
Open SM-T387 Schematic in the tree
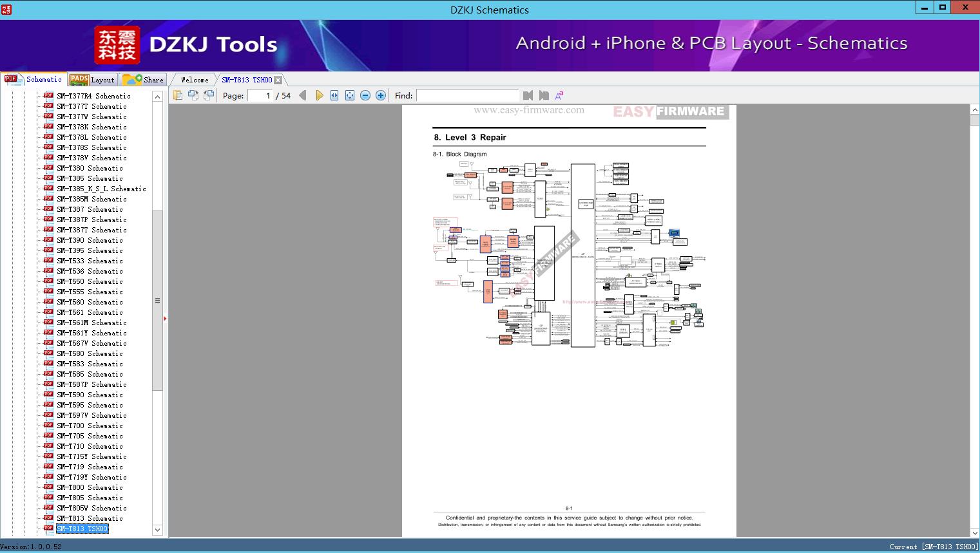90,209
